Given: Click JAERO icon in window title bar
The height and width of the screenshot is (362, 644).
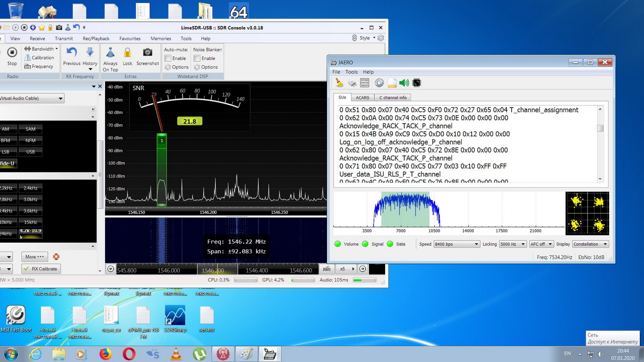Looking at the screenshot, I should [x=334, y=63].
